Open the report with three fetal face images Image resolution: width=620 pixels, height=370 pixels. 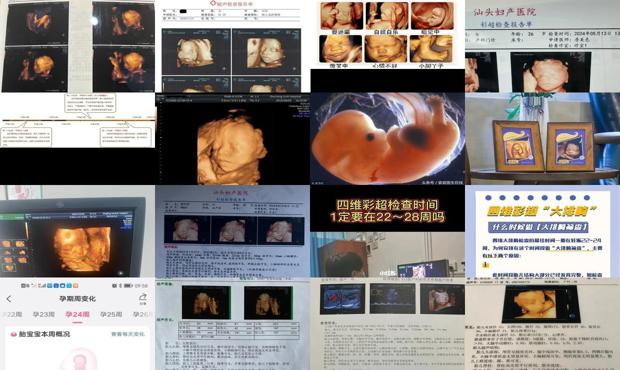coord(232,231)
